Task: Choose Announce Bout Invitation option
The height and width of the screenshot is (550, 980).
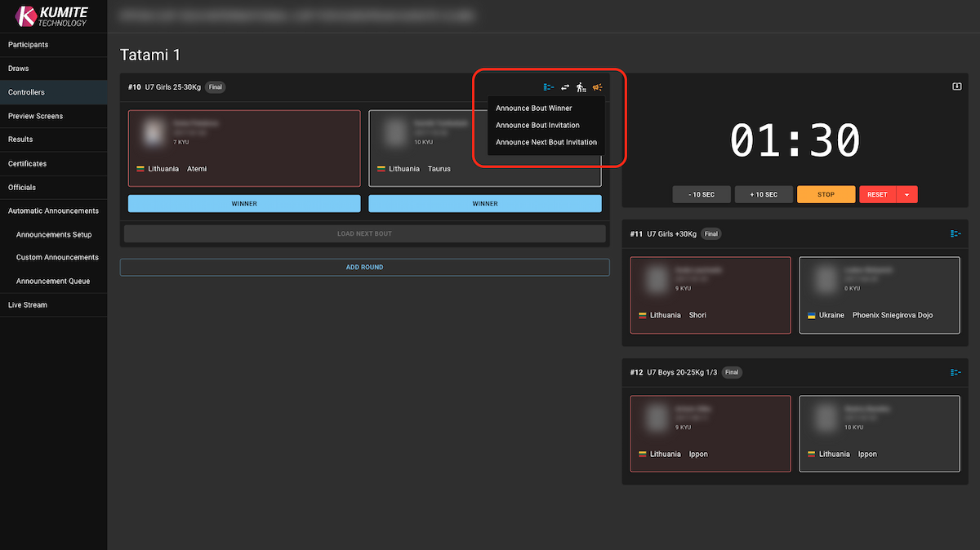Action: [537, 126]
